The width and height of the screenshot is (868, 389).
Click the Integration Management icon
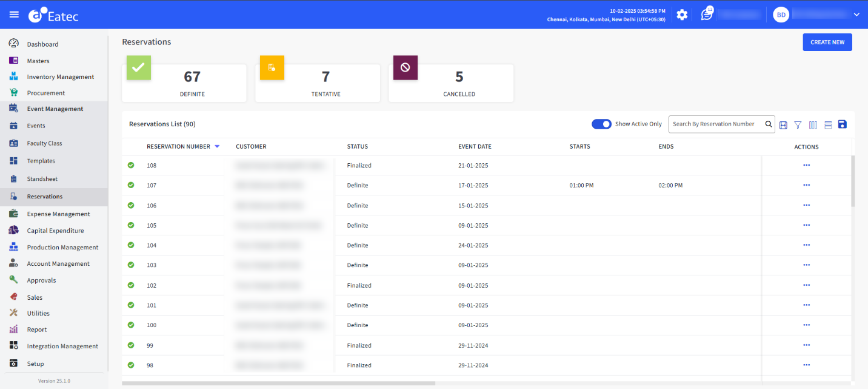pyautogui.click(x=13, y=346)
